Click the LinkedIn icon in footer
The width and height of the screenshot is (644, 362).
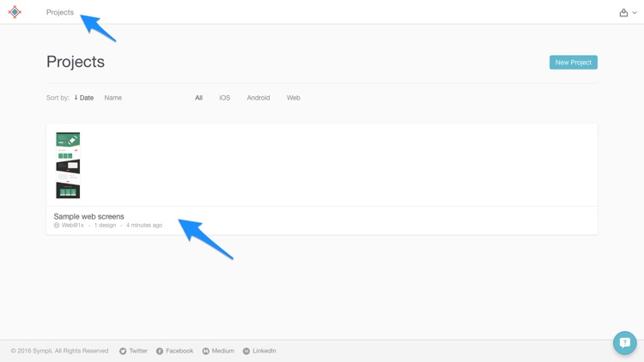(246, 352)
